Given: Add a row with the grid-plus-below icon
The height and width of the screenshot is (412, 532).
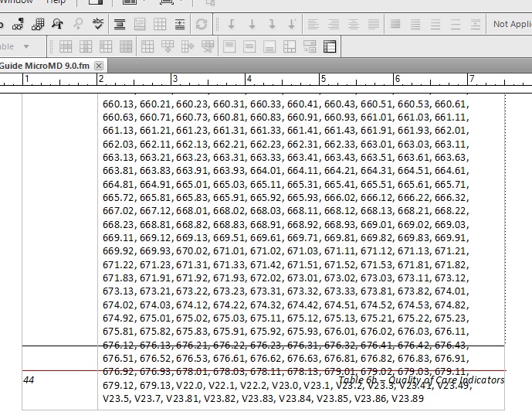Looking at the screenshot, I should pyautogui.click(x=168, y=46).
